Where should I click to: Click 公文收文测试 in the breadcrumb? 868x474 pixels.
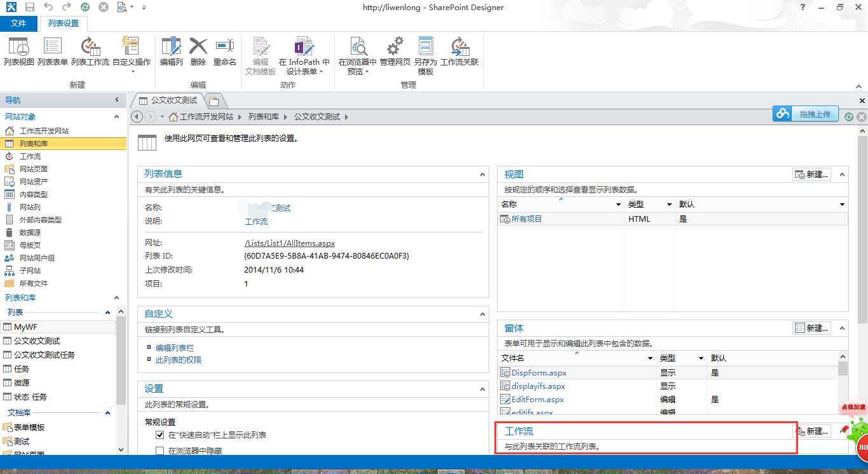316,117
